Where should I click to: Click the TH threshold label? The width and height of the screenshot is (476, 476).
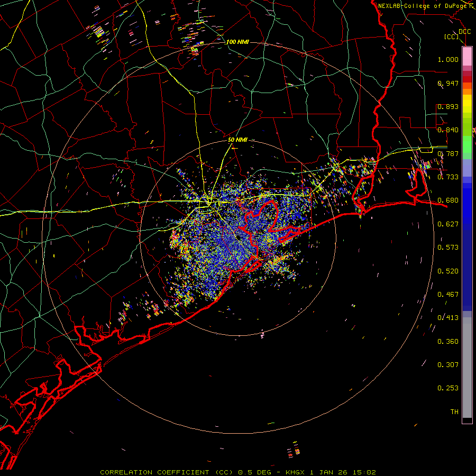[454, 412]
